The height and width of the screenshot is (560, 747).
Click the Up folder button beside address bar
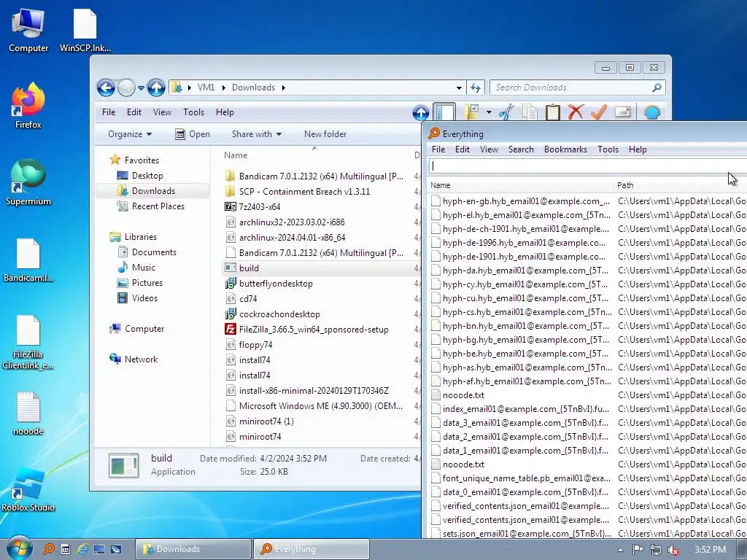(156, 87)
